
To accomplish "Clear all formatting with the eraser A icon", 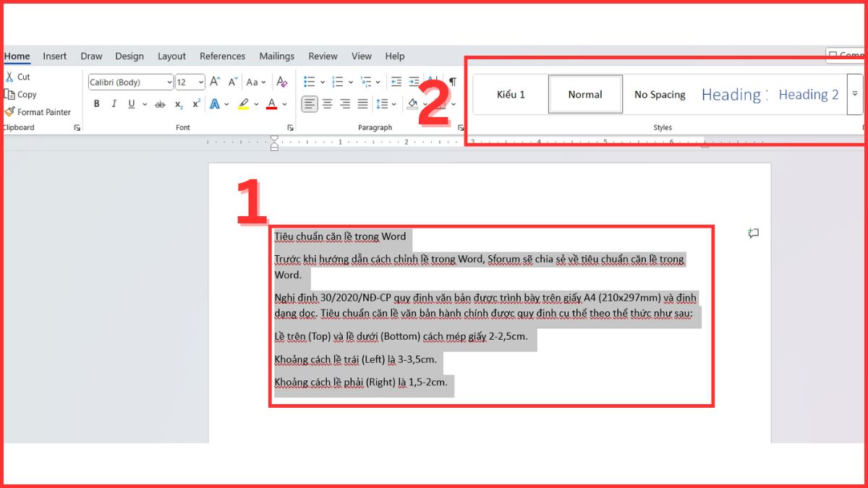I will coord(282,82).
